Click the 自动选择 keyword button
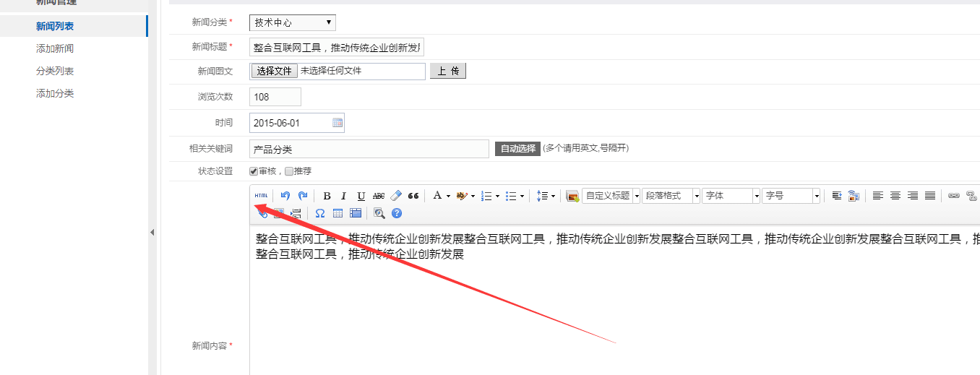Screen dimensions: 980x375 (517, 149)
